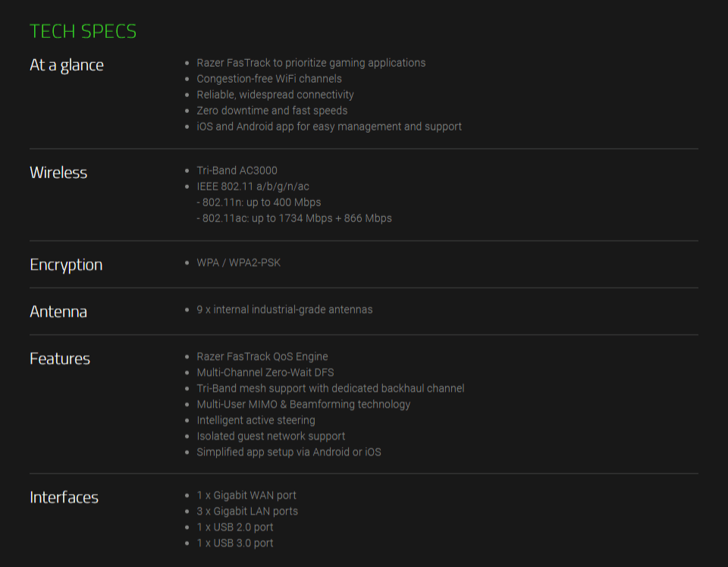This screenshot has width=728, height=567.
Task: Click the Wireless section heading
Action: 58,173
